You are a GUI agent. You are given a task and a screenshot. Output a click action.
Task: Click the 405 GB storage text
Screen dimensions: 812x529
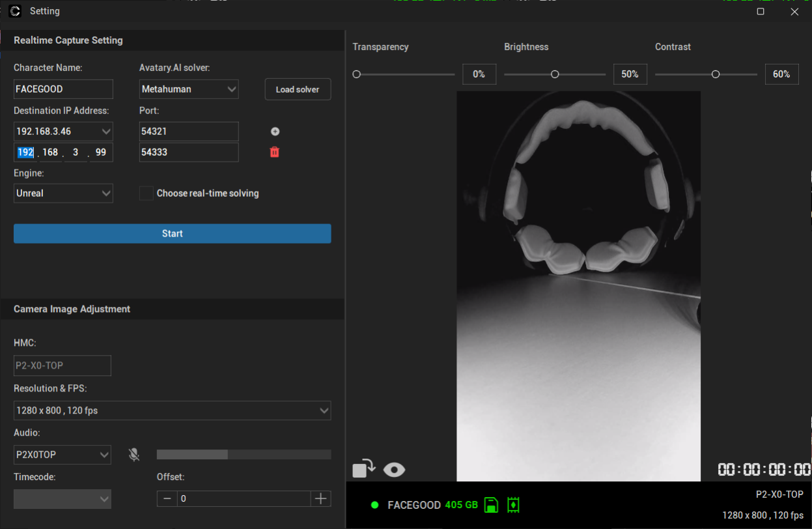(x=461, y=505)
